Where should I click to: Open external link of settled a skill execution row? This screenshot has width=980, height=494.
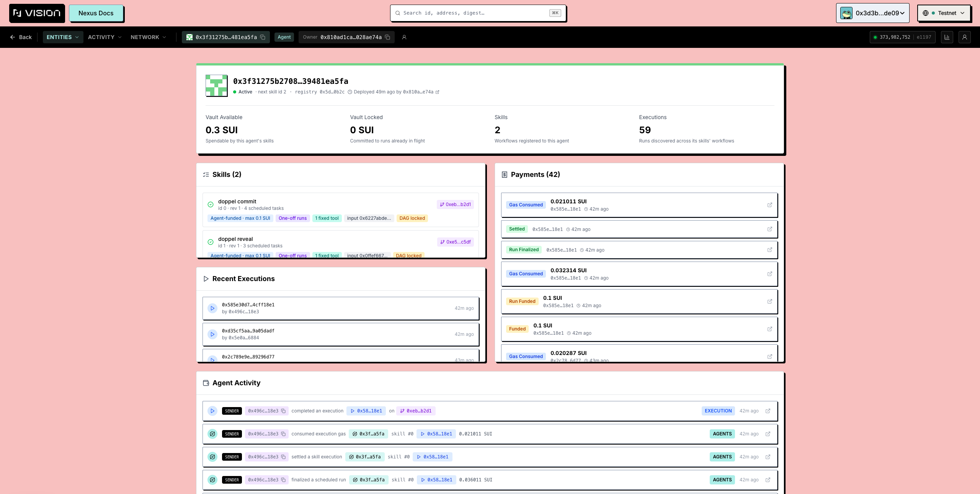point(768,457)
